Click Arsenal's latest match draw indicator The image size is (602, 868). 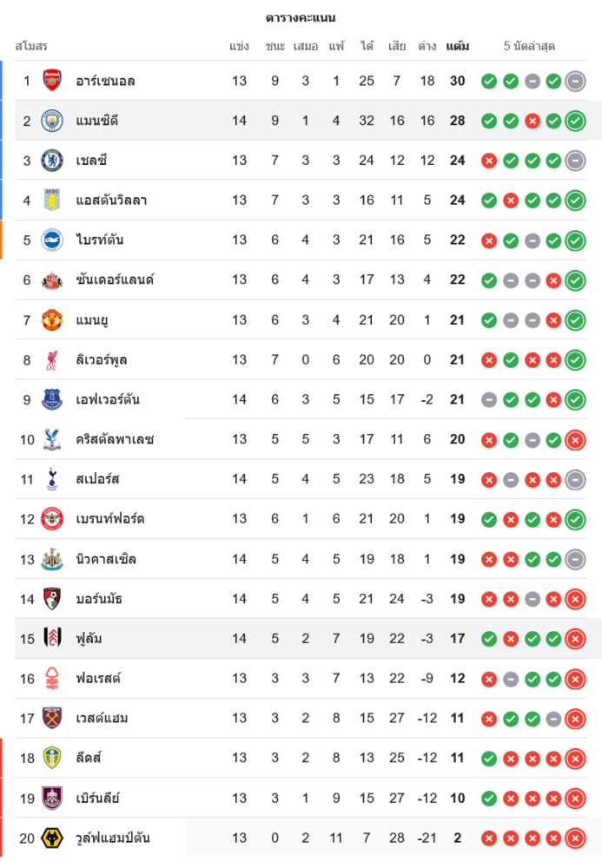click(x=575, y=82)
